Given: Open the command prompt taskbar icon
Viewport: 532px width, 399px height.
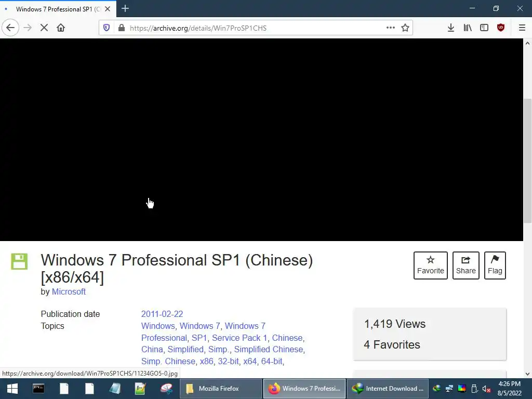Looking at the screenshot, I should coord(38,389).
